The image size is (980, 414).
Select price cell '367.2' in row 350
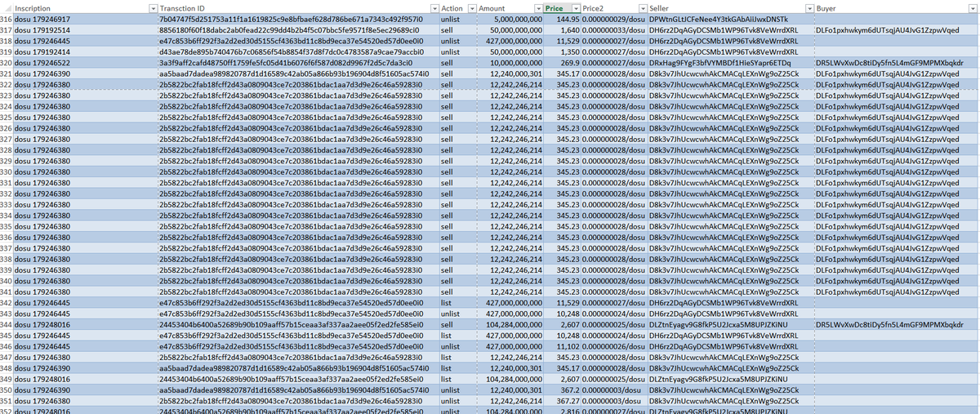pyautogui.click(x=563, y=390)
